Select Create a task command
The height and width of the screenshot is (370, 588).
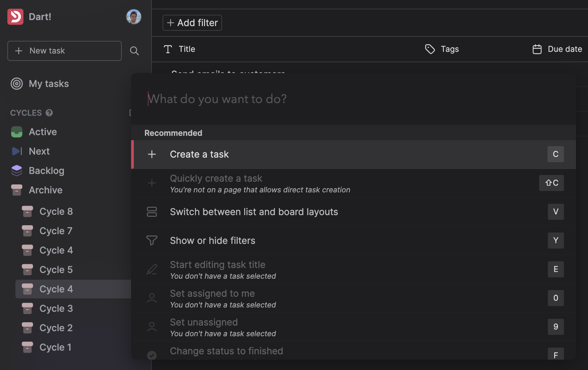199,154
